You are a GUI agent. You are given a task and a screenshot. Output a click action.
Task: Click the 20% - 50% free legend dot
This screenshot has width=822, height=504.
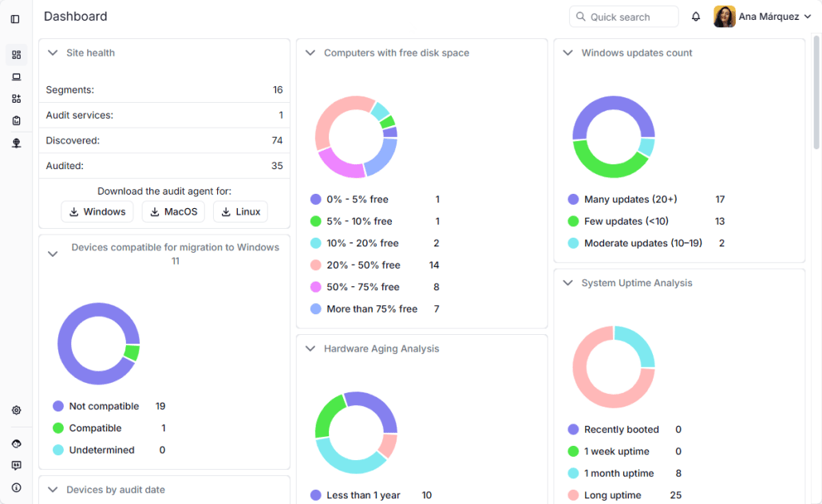pos(315,265)
